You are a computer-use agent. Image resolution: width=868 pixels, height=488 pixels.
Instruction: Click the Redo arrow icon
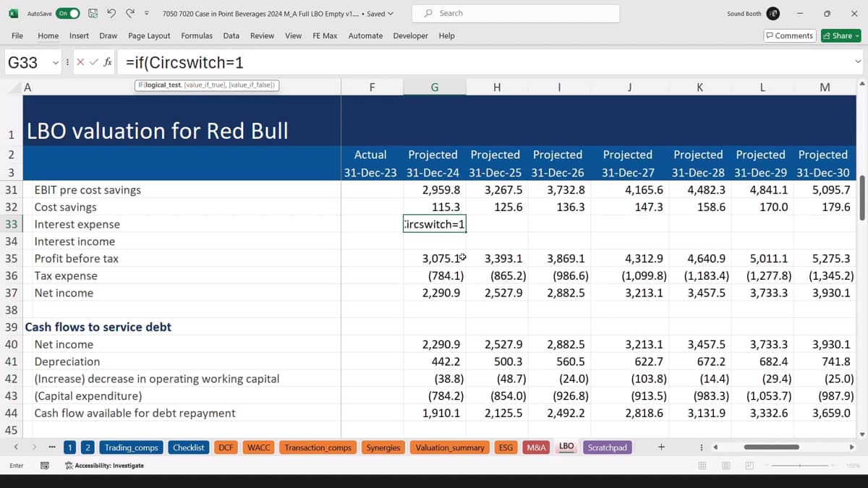click(x=130, y=13)
